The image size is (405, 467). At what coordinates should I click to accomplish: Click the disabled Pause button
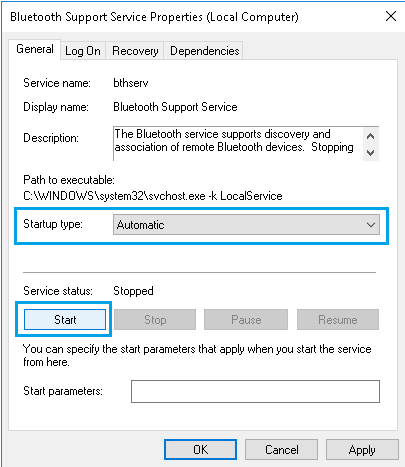click(x=246, y=320)
